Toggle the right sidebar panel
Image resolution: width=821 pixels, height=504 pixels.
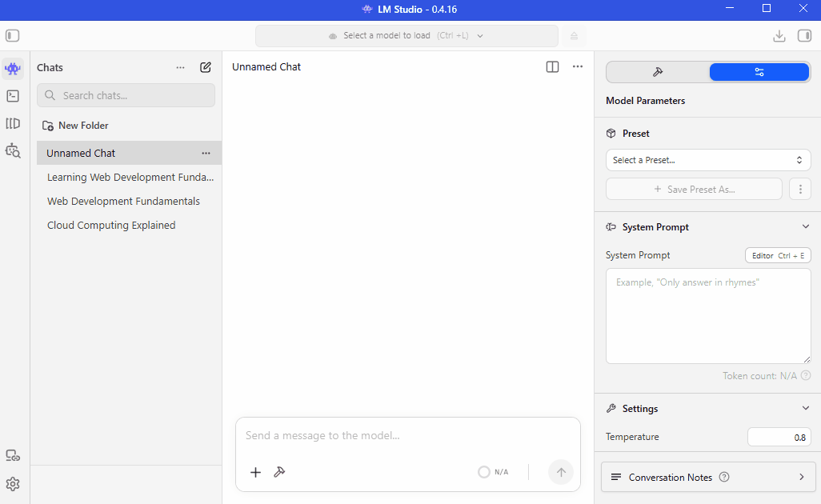(804, 35)
